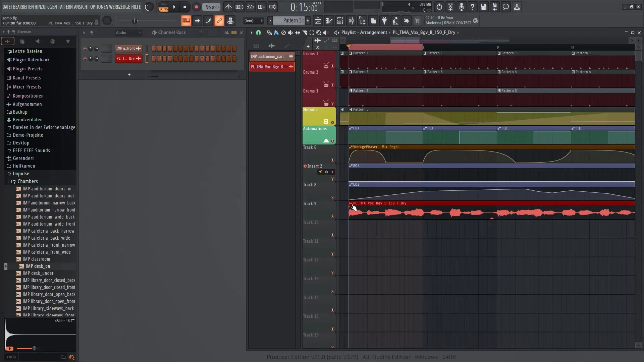The height and width of the screenshot is (362, 644).
Task: Click the VintagePhaser - Mix-Pegel automation clip
Action: [x=492, y=154]
